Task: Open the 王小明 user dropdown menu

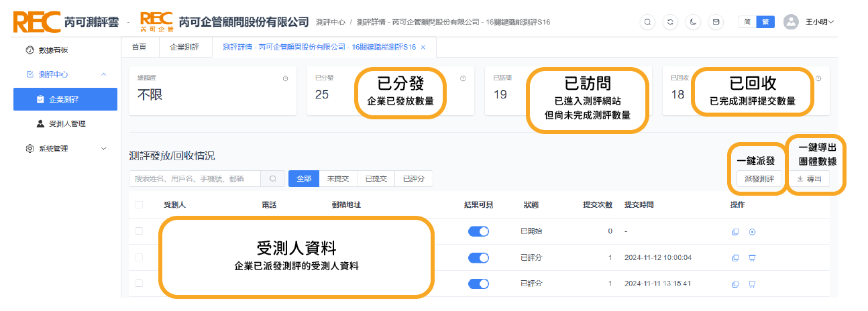Action: point(809,21)
